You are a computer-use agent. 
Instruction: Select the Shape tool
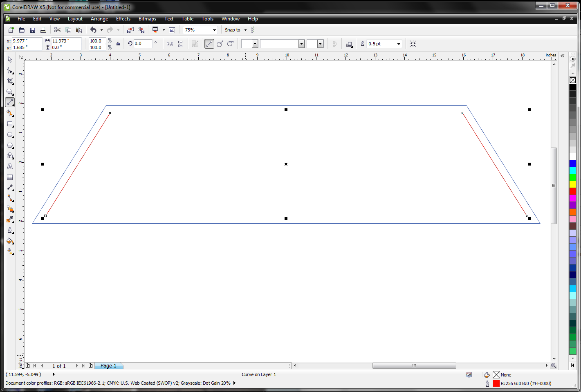click(10, 71)
